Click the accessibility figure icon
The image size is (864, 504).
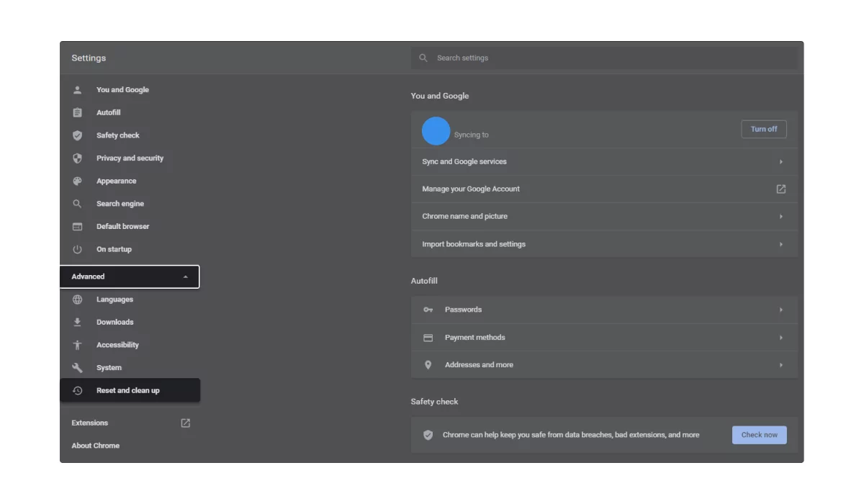tap(77, 345)
